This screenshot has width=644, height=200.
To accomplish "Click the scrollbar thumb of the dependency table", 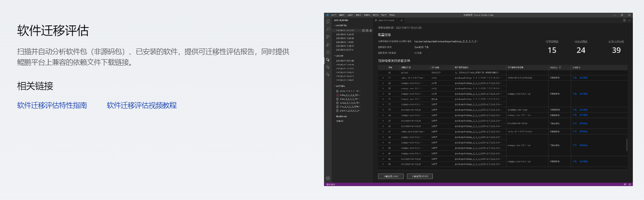I will tap(627, 145).
